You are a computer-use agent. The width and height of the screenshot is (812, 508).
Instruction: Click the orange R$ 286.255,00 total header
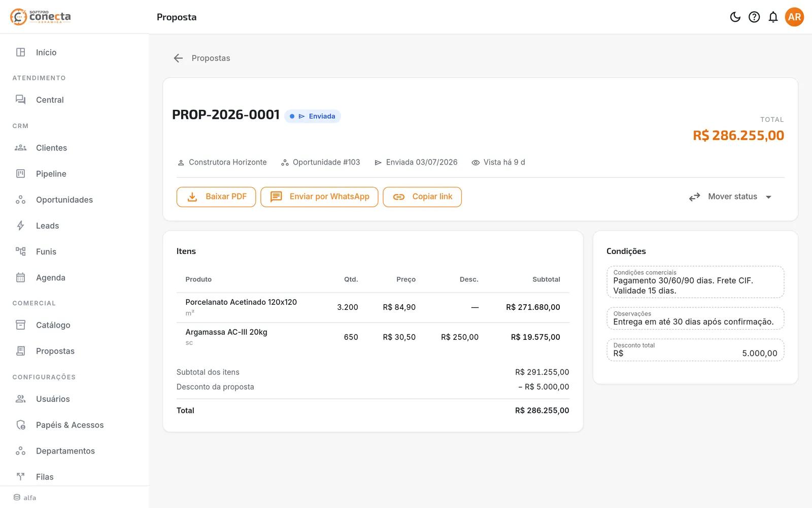click(738, 136)
